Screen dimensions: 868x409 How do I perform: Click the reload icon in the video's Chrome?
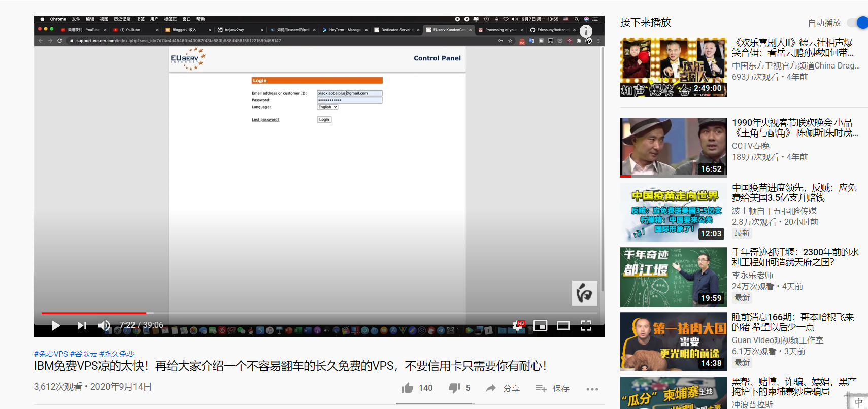coord(59,41)
